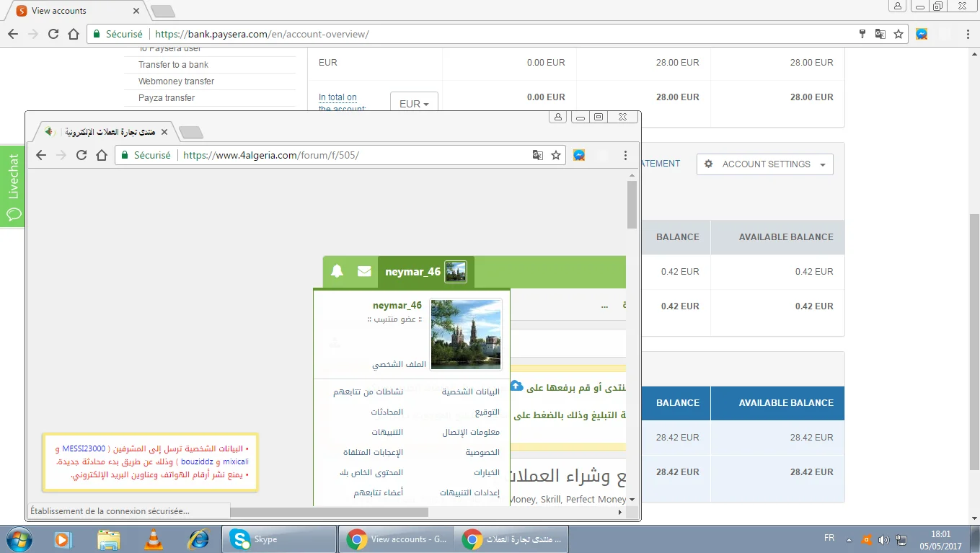
Task: Open the Account Settings dropdown
Action: point(765,164)
